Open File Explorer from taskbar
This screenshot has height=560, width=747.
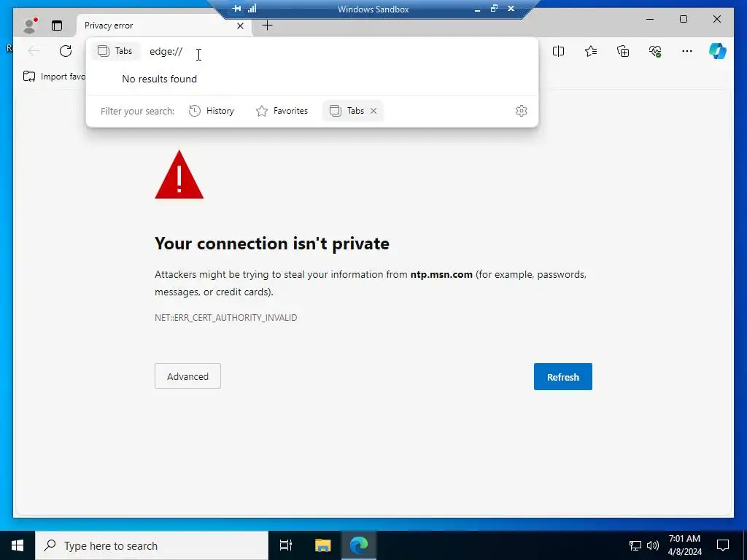click(x=323, y=545)
